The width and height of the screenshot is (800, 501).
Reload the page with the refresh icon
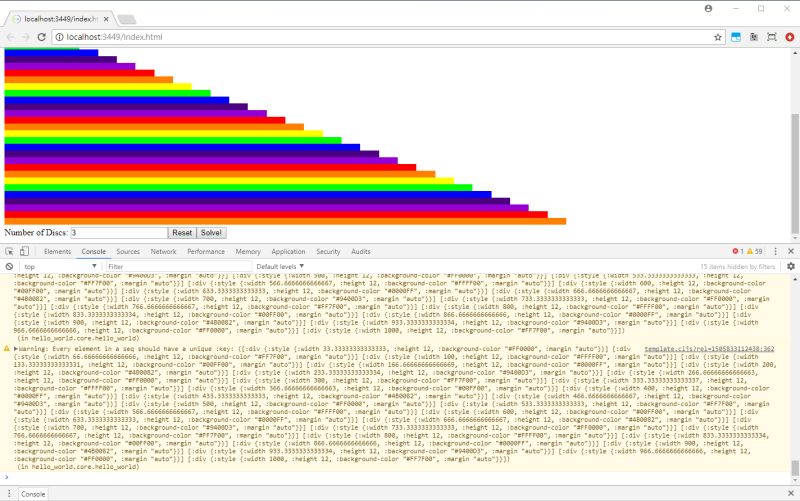(42, 37)
